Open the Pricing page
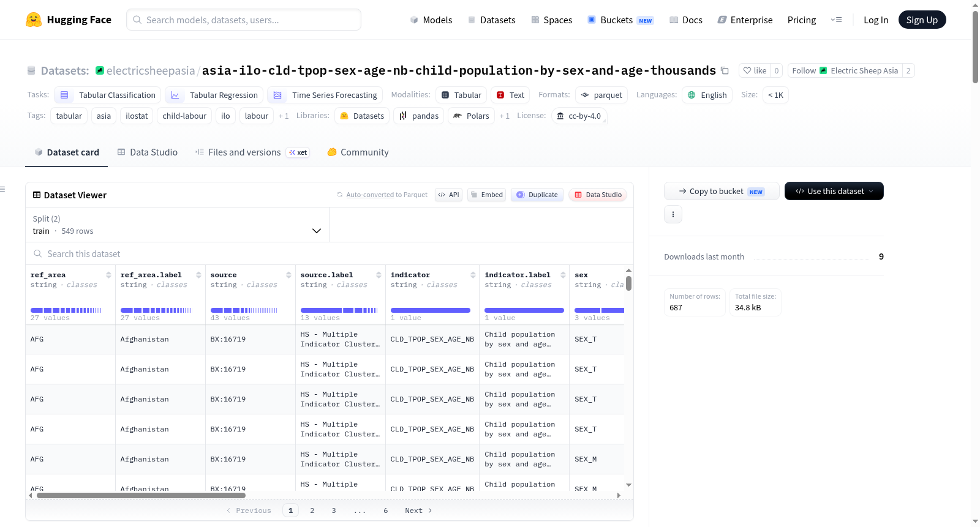The width and height of the screenshot is (980, 527). [x=802, y=20]
